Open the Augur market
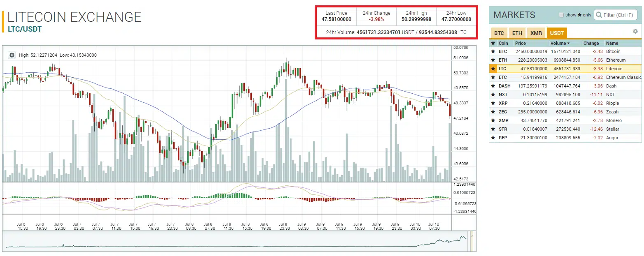This screenshot has height=256, width=644. (565, 138)
